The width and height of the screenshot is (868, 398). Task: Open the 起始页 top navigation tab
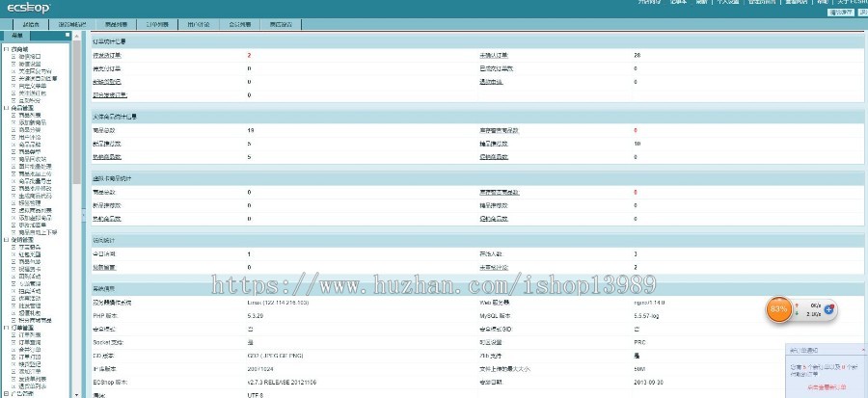pos(31,24)
